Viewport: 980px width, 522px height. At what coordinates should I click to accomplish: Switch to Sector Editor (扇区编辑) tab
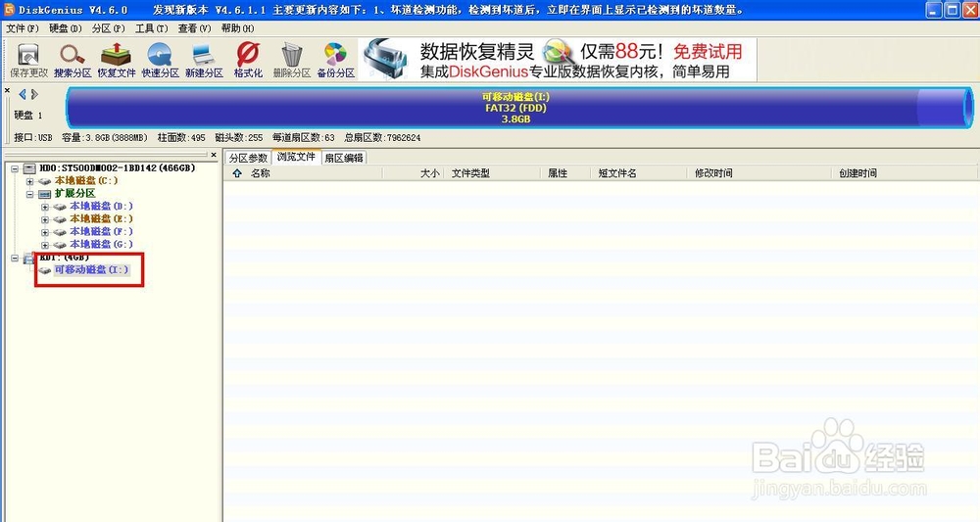[344, 158]
